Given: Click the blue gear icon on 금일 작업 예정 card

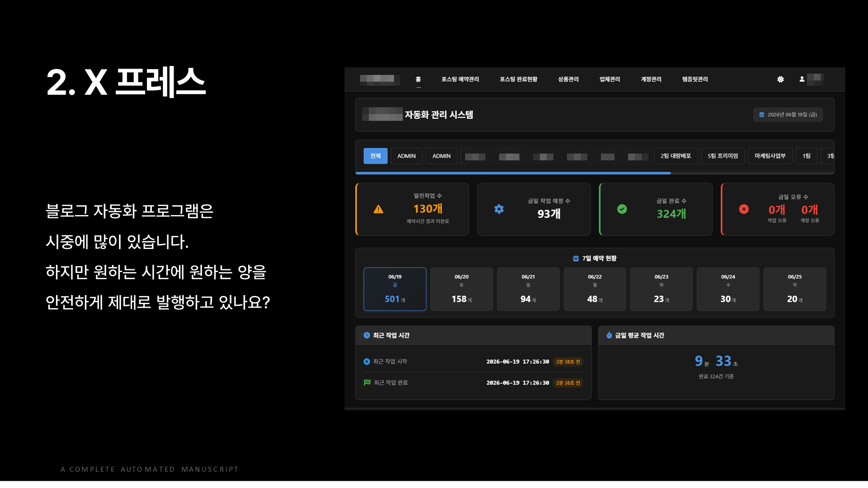Looking at the screenshot, I should pos(499,209).
